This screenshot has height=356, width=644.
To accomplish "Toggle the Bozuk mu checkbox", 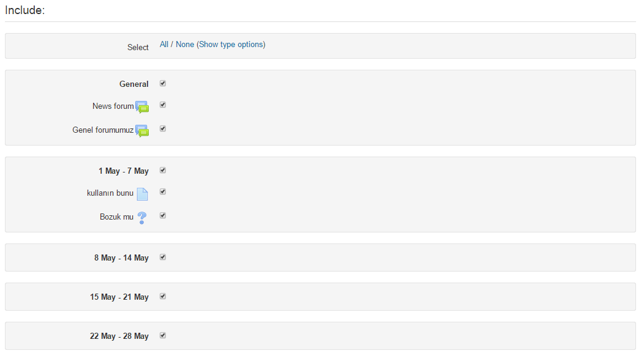I will (163, 215).
